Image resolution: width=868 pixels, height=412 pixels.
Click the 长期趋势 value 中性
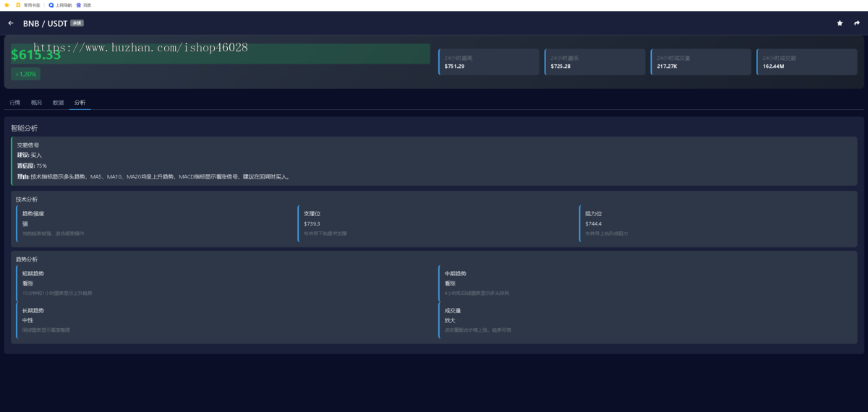[27, 320]
